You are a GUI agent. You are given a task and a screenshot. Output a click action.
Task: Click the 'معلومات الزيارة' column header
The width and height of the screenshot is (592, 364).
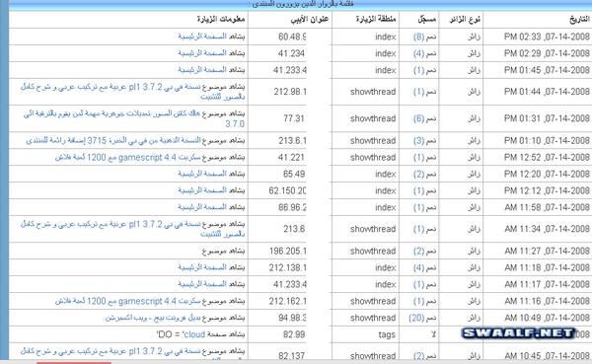[x=221, y=20]
